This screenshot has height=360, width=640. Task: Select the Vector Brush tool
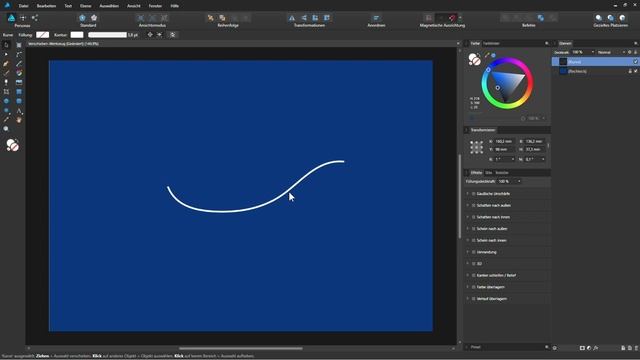pos(6,73)
